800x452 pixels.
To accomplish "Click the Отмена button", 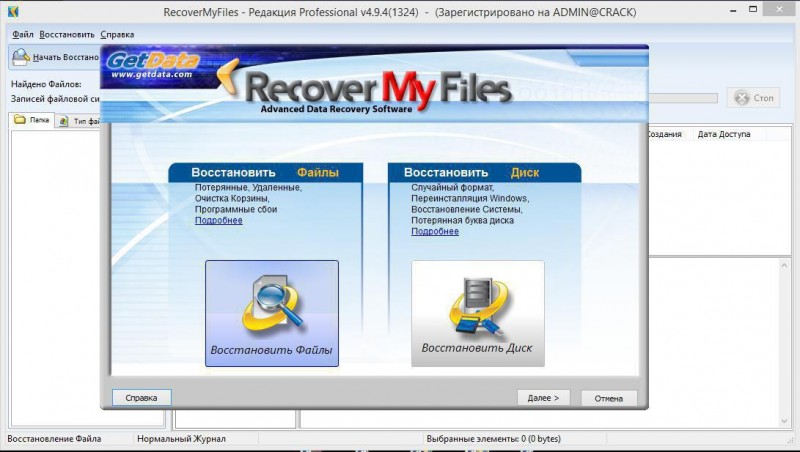I will (x=609, y=398).
